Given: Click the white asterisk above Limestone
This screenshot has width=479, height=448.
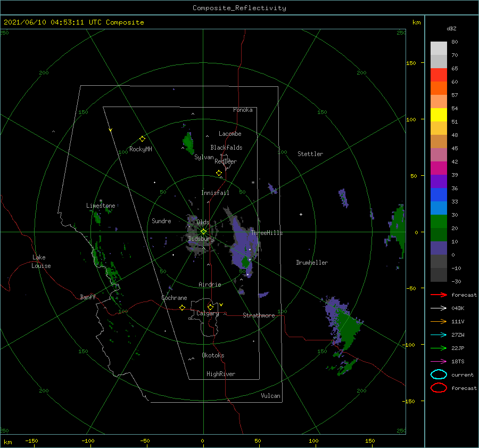Looking at the screenshot, I should (x=101, y=201).
